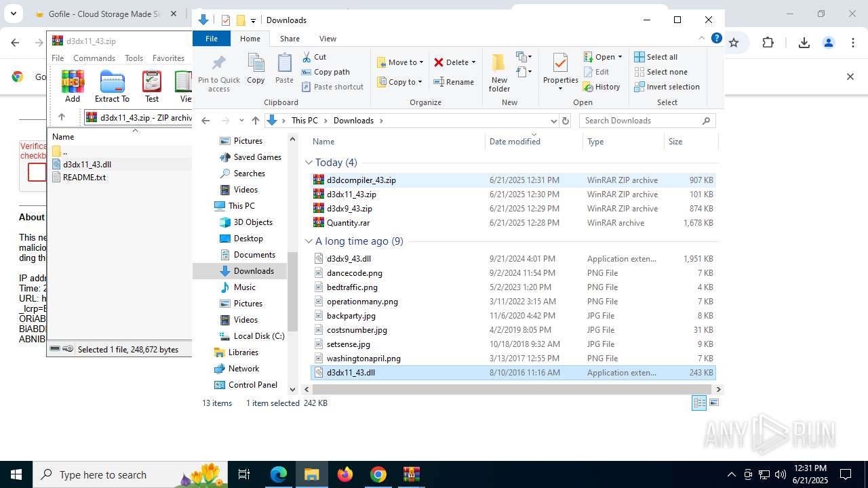Image resolution: width=868 pixels, height=488 pixels.
Task: Open Properties from the ribbon
Action: pyautogui.click(x=560, y=73)
